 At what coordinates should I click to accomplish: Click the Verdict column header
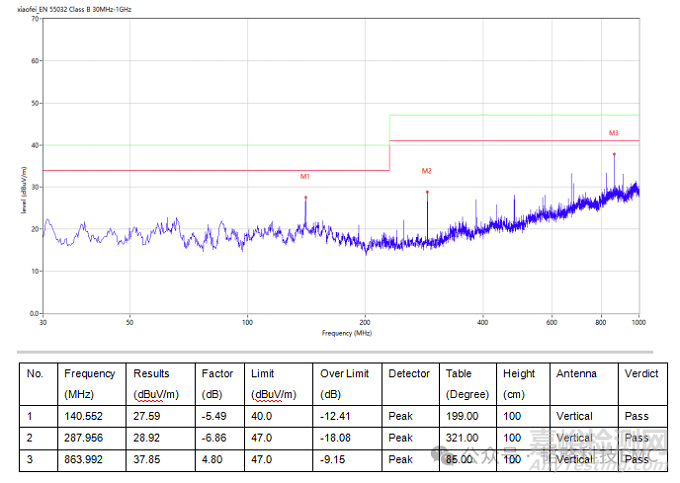tap(640, 373)
